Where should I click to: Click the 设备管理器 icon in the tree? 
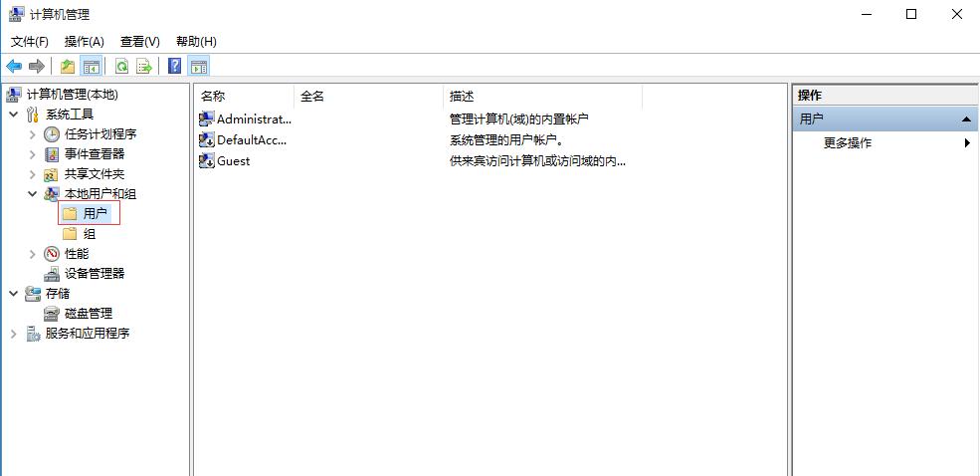[x=52, y=274]
